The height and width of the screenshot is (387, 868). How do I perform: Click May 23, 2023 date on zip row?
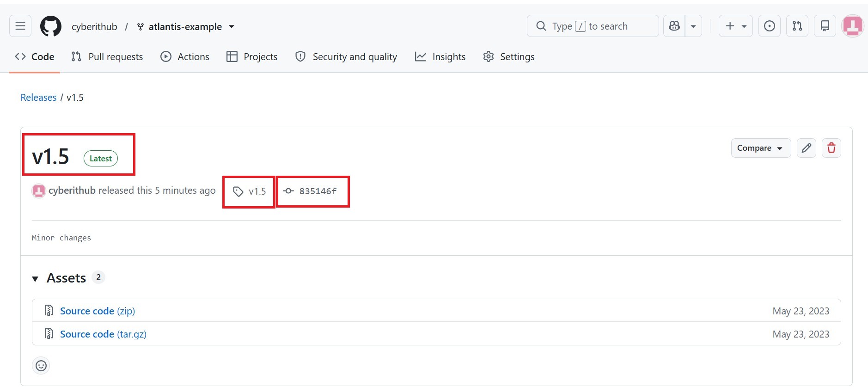coord(801,311)
